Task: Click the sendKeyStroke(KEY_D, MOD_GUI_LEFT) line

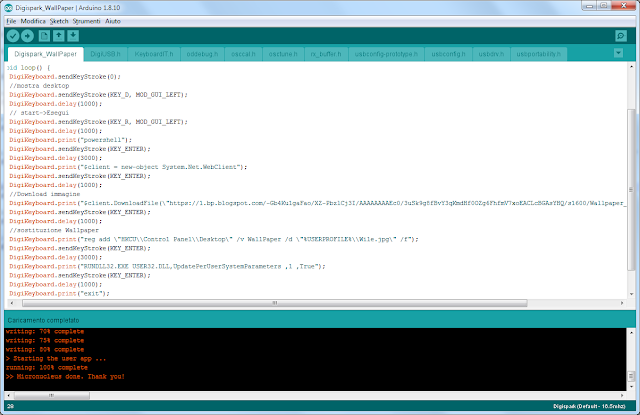Action: [x=98, y=95]
